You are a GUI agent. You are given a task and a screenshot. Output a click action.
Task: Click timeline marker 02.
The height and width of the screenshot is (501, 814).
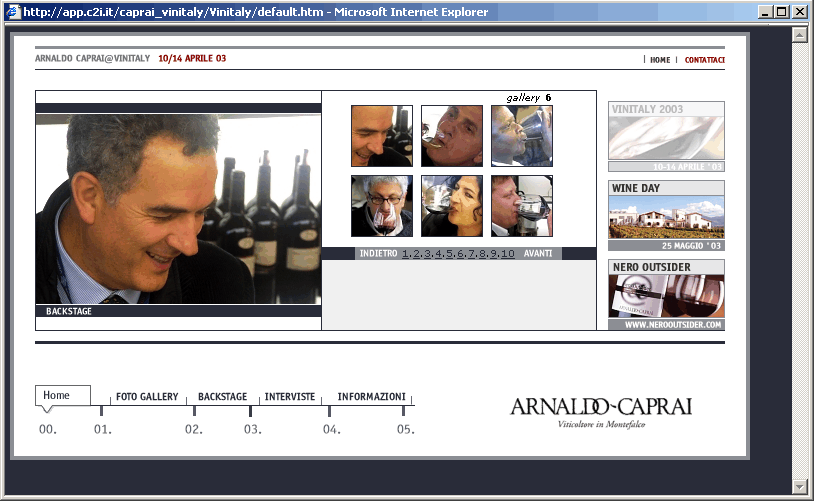[194, 429]
